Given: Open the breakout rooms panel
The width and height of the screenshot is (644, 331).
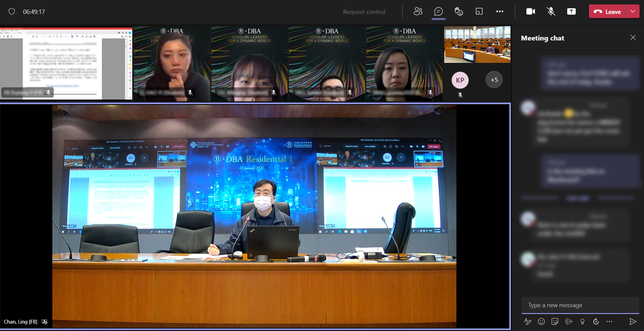Looking at the screenshot, I should (x=479, y=11).
